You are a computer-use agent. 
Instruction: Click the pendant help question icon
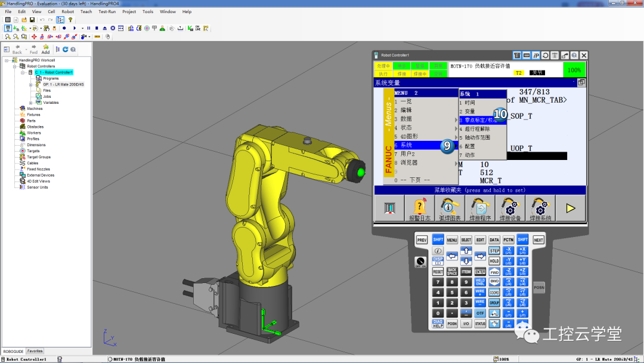tap(574, 55)
